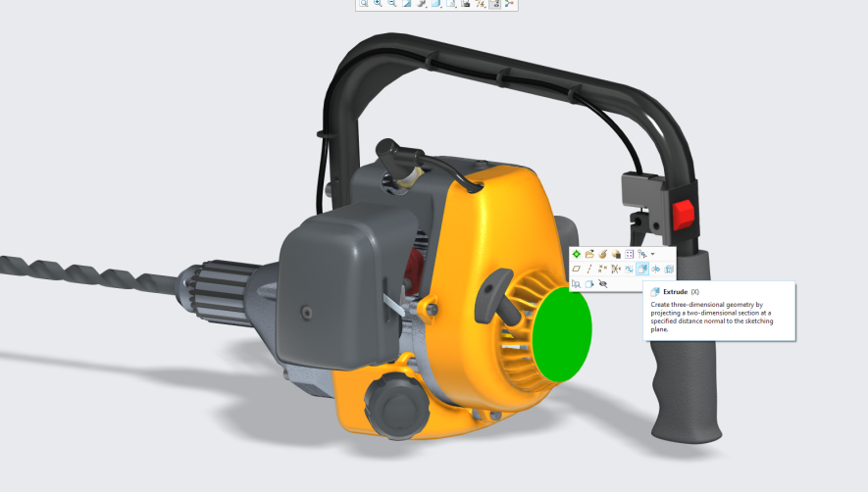This screenshot has height=492, width=868.
Task: Click the datum Point tool icon
Action: 602,269
